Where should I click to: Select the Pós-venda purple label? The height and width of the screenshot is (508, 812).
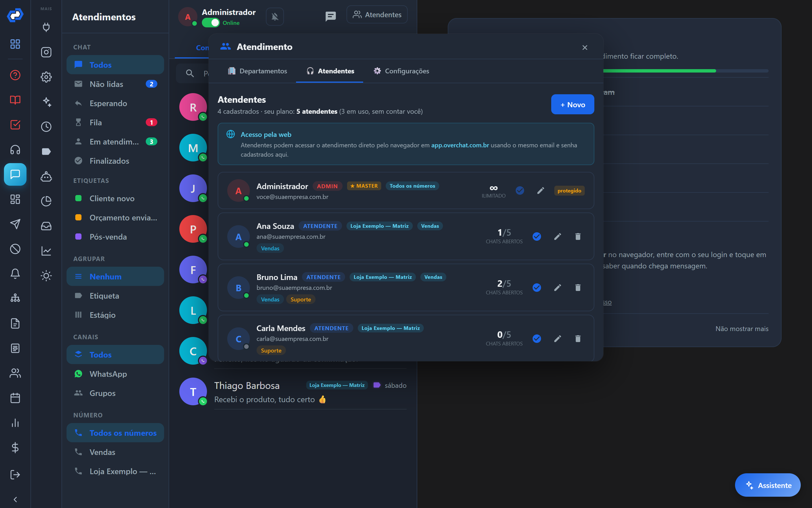tap(115, 237)
